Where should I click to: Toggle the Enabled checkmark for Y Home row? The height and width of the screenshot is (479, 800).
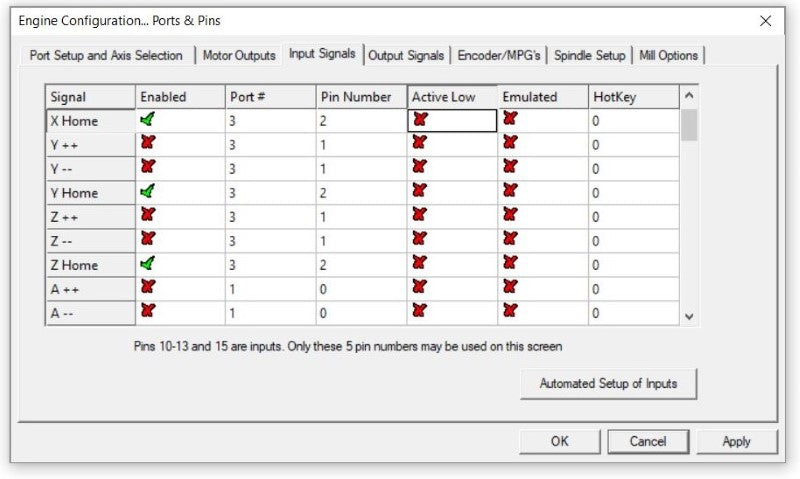pyautogui.click(x=148, y=191)
